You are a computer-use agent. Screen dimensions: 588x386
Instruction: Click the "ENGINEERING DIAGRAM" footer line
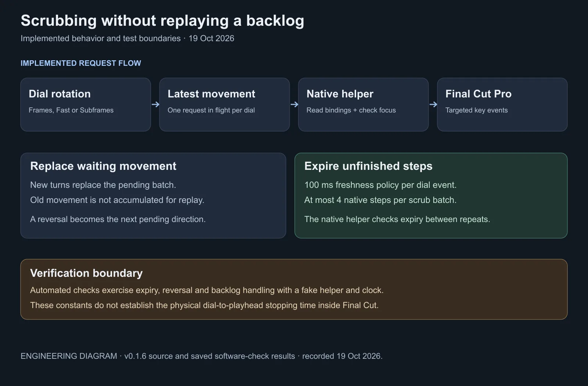pyautogui.click(x=201, y=356)
